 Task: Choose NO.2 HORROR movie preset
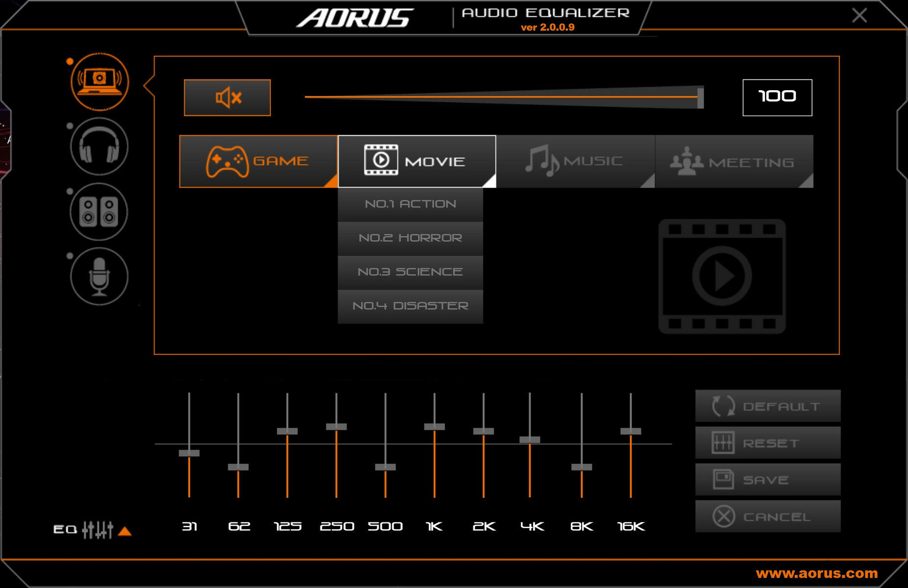click(411, 238)
